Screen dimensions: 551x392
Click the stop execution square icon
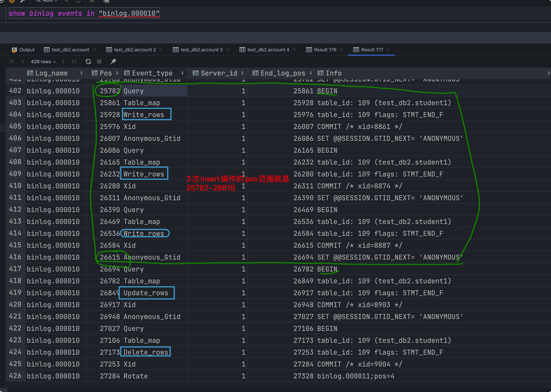click(x=99, y=62)
